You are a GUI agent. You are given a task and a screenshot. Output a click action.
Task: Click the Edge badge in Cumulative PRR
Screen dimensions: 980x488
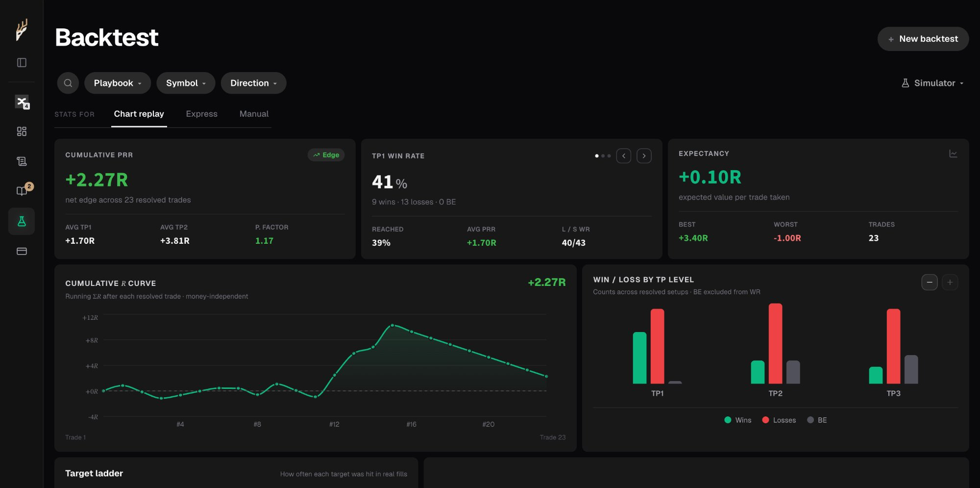point(326,155)
